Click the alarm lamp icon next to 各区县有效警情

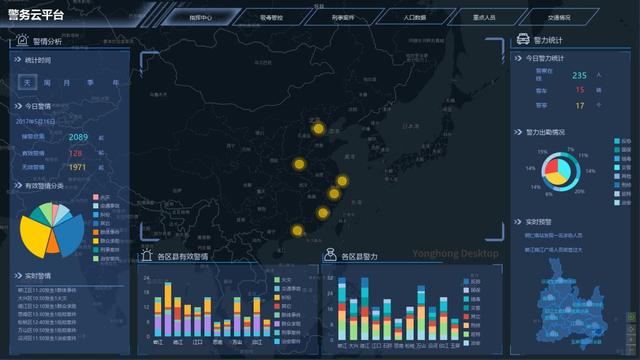[147, 256]
